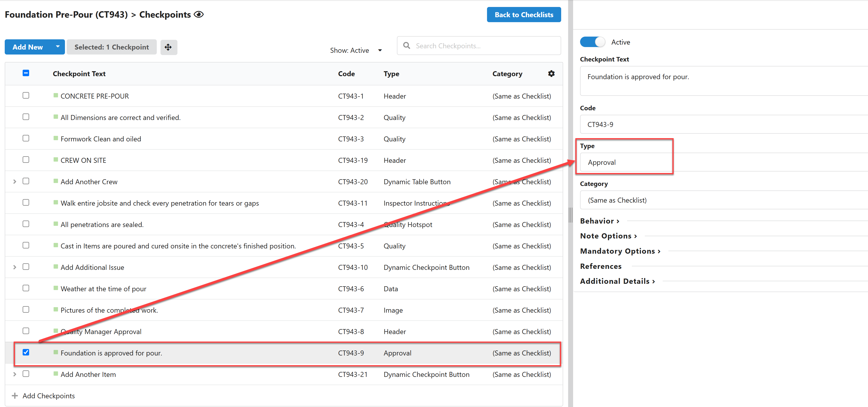Expand the Add Another Crew row
The image size is (868, 407).
pyautogui.click(x=14, y=182)
